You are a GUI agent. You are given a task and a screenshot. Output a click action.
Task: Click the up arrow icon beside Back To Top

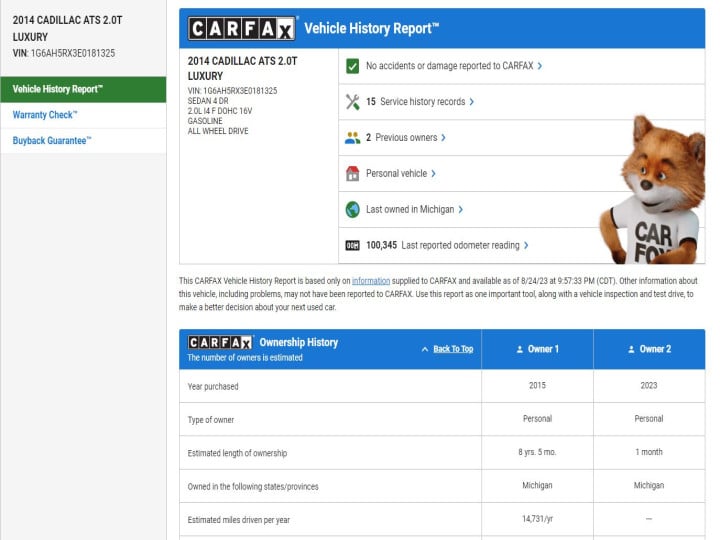[425, 349]
